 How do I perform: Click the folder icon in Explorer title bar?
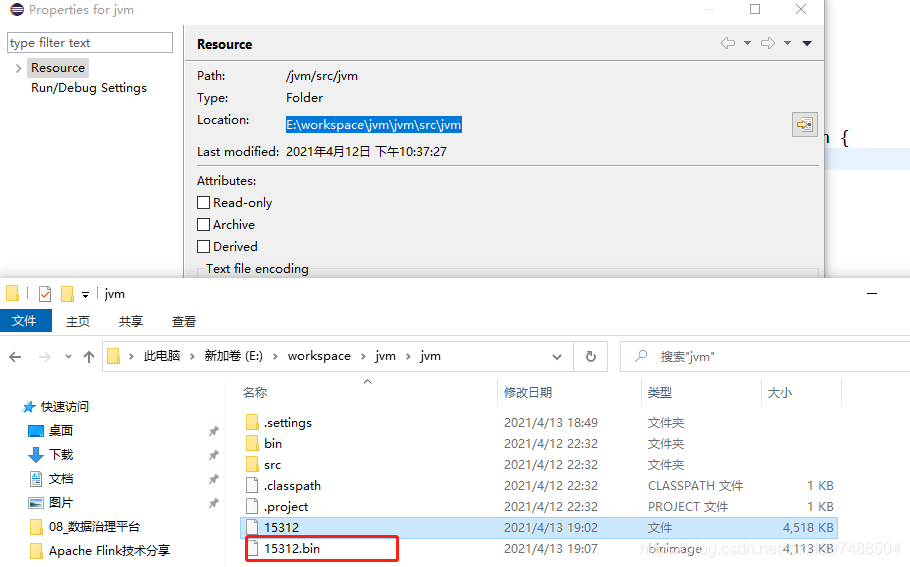(13, 294)
